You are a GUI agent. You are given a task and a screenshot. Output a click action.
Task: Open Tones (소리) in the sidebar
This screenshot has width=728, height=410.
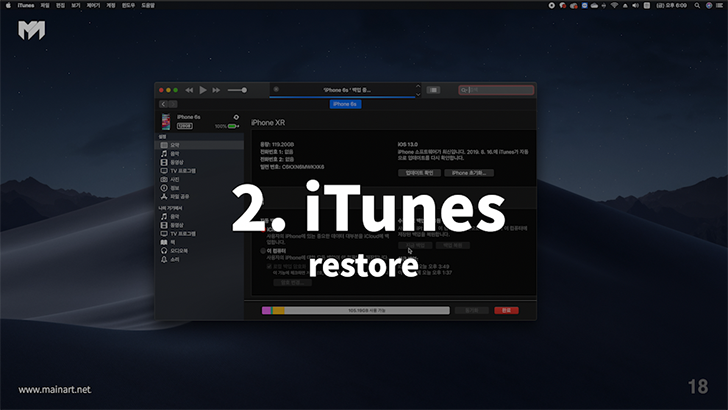point(199,260)
